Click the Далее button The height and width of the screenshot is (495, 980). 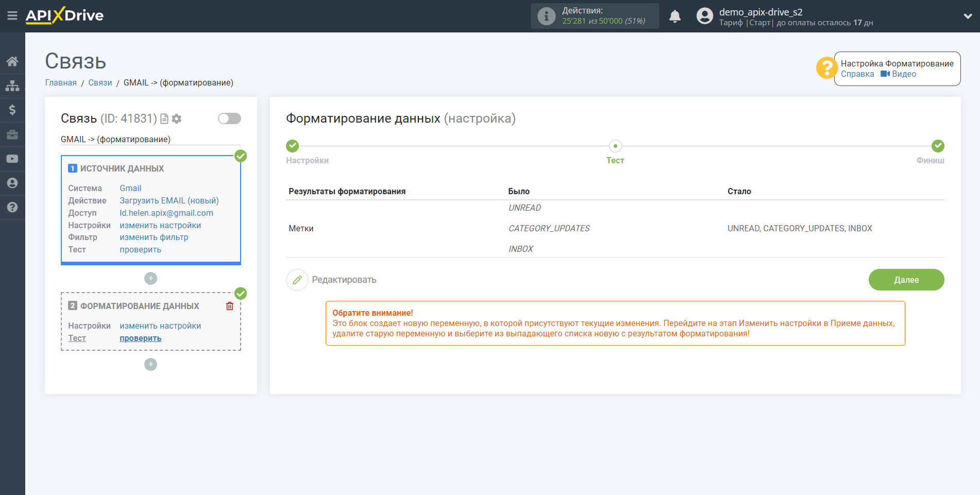[906, 280]
